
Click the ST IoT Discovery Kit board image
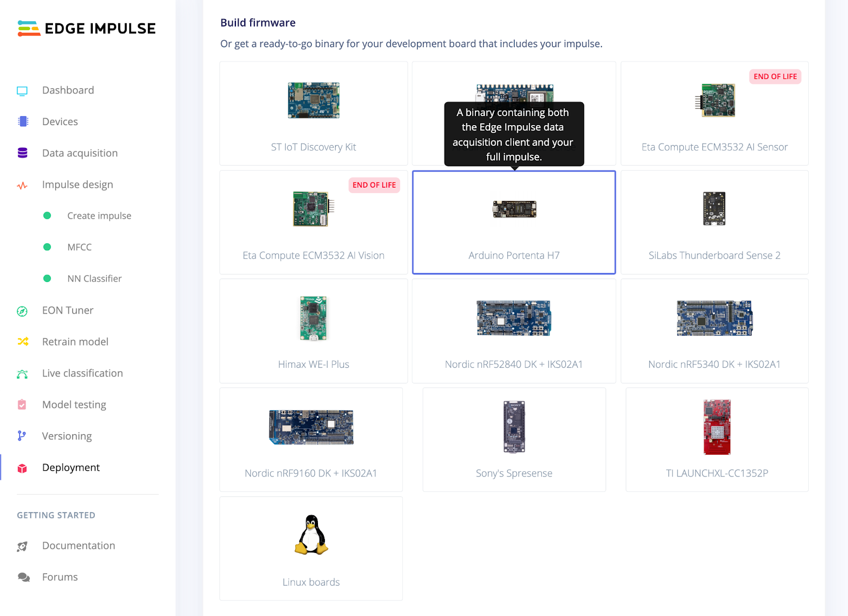(314, 100)
